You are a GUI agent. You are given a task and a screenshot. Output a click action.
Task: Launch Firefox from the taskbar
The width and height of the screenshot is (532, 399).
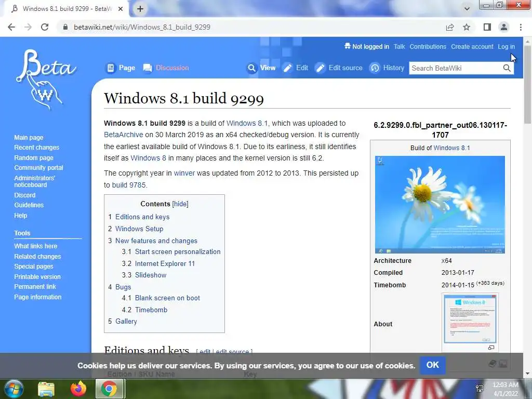78,389
